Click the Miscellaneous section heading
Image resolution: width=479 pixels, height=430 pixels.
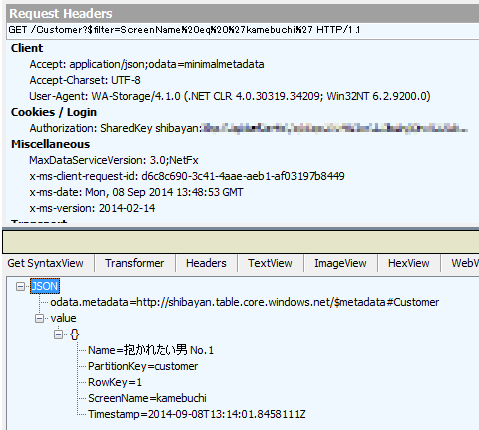click(50, 144)
